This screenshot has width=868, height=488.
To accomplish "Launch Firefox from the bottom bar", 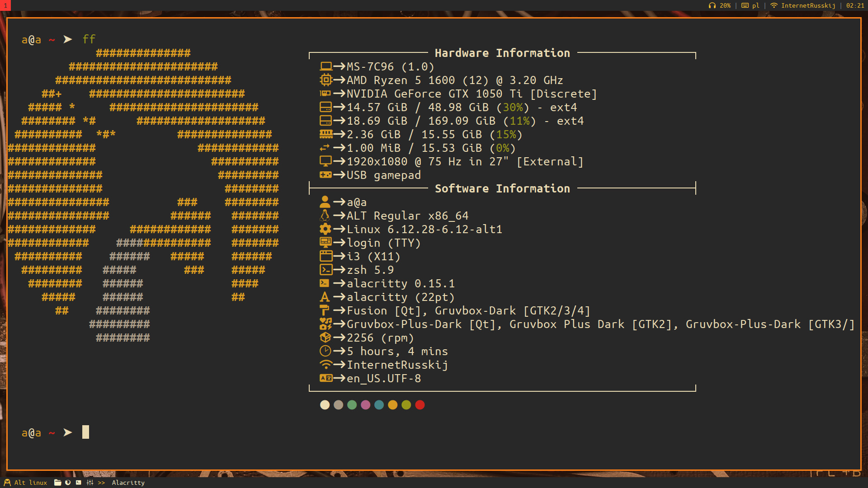I will pyautogui.click(x=68, y=483).
